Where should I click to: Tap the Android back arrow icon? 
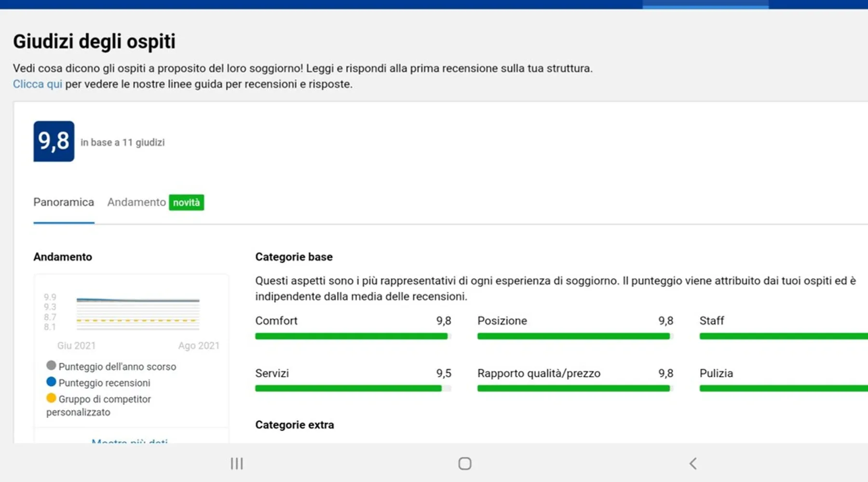(693, 464)
